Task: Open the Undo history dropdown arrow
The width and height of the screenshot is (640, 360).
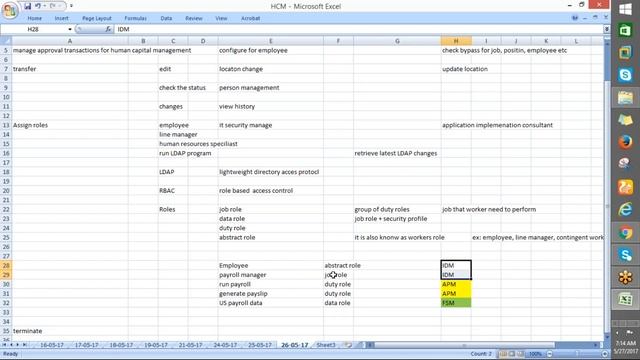Action: (44, 6)
